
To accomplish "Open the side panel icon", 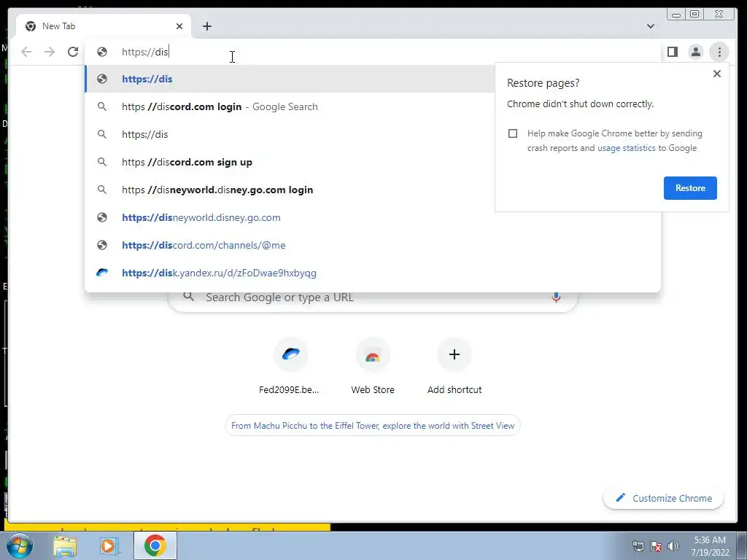I will tap(672, 52).
